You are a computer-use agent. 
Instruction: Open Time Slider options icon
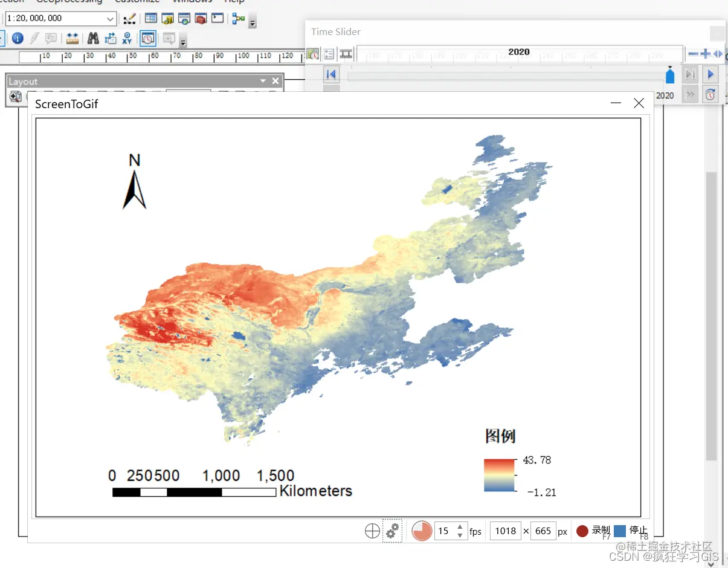pos(329,54)
